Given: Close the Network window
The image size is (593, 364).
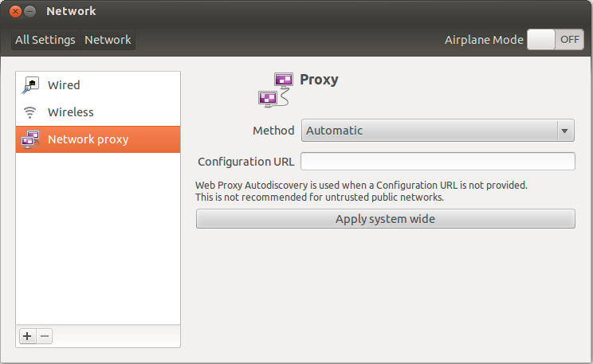Looking at the screenshot, I should pos(15,12).
